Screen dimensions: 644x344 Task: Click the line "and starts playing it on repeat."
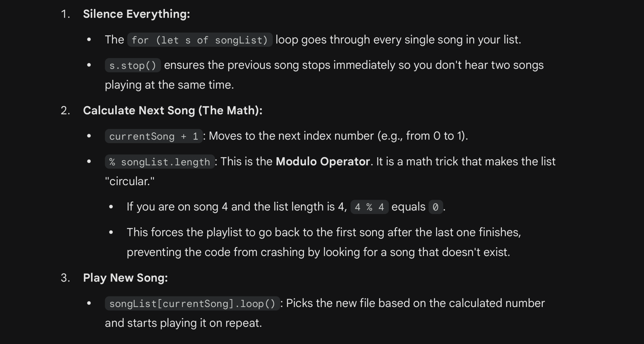(x=183, y=323)
